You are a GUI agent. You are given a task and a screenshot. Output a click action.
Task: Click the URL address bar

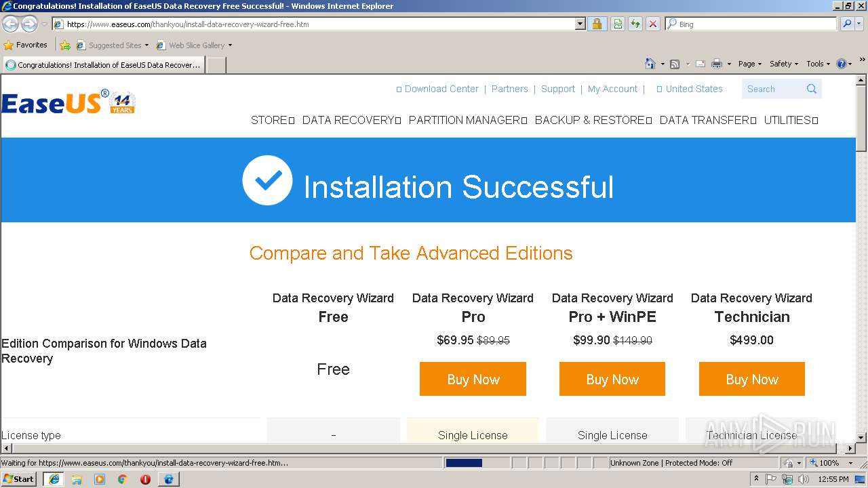320,24
